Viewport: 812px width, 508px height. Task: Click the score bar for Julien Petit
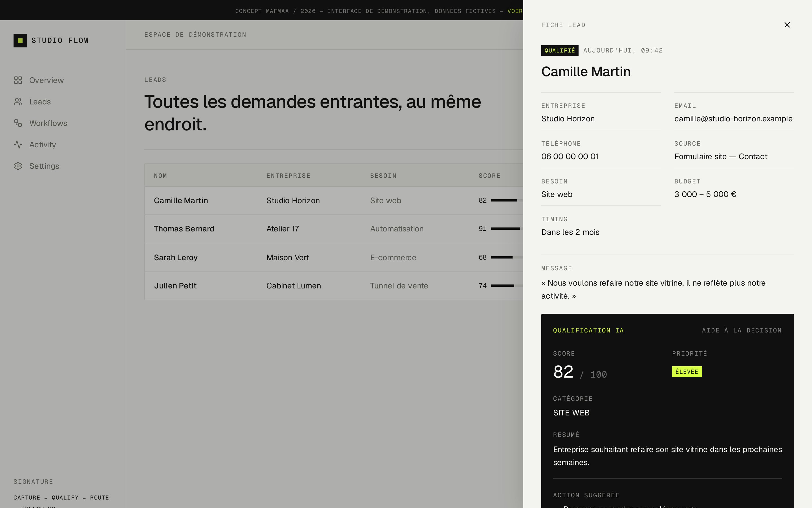(x=507, y=286)
